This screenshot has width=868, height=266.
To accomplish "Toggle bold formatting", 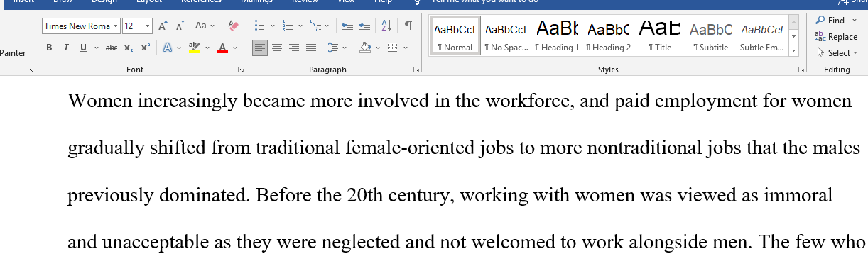I will coord(49,48).
